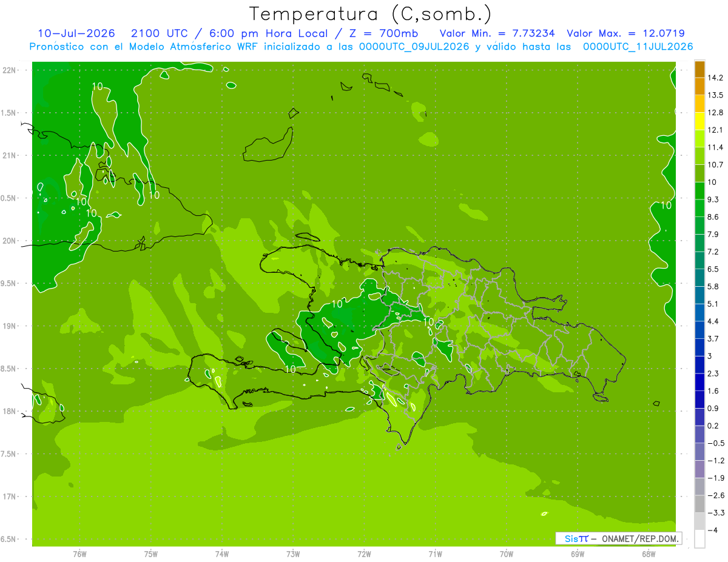
Task: Click the "7.5N" latitude tick label
Action: pos(9,454)
